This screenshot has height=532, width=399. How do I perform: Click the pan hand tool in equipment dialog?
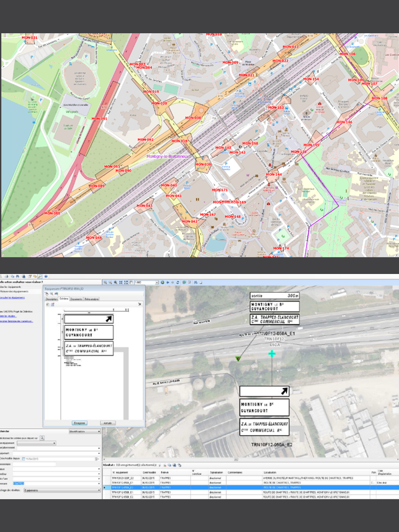[47, 293]
